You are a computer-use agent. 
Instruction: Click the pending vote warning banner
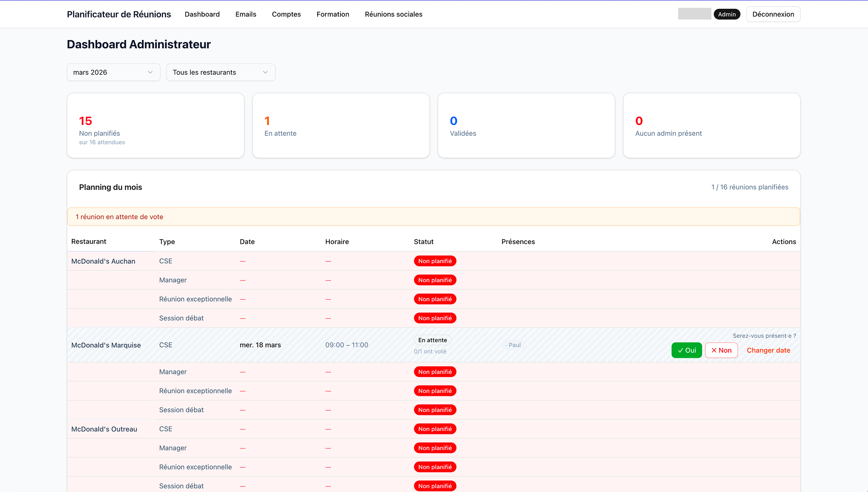tap(433, 217)
